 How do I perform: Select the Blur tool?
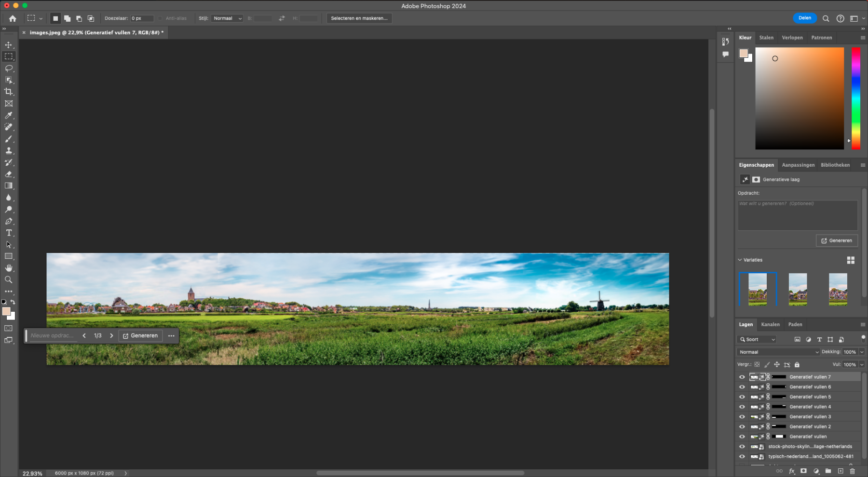click(9, 198)
